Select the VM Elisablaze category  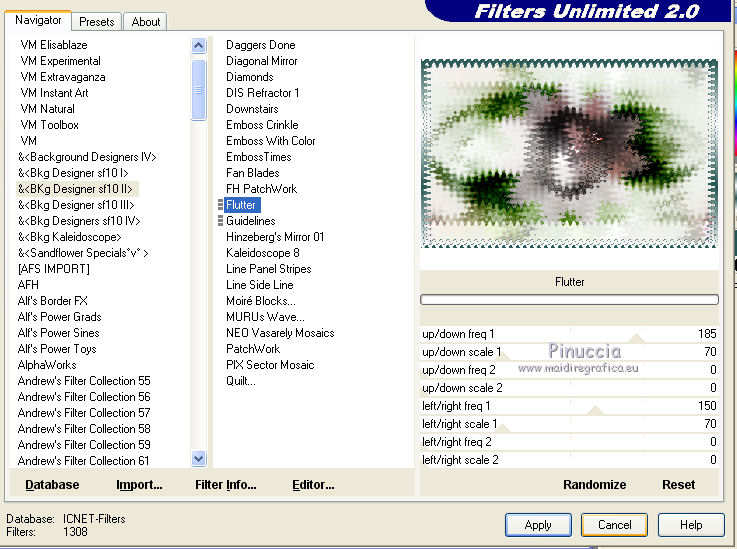point(54,45)
